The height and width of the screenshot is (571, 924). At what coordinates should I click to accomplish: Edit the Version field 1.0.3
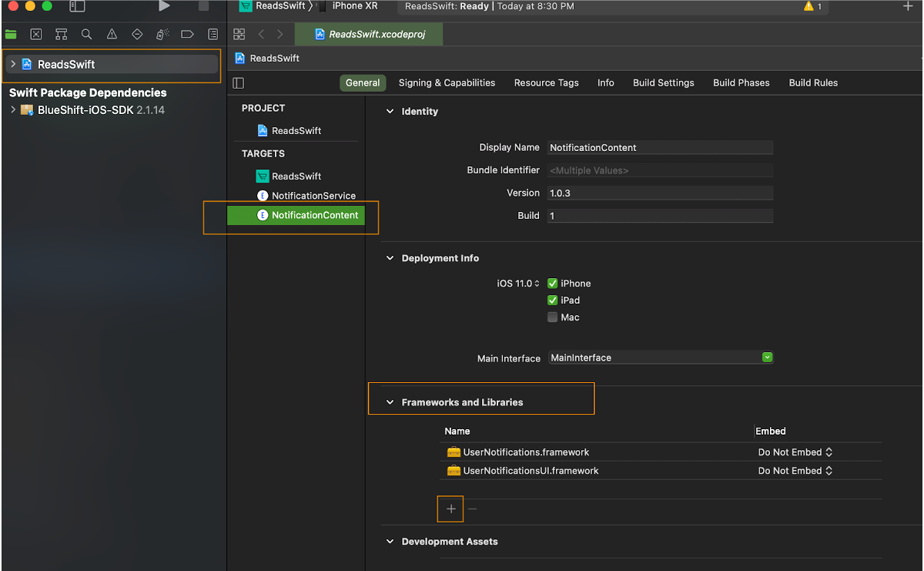[660, 193]
